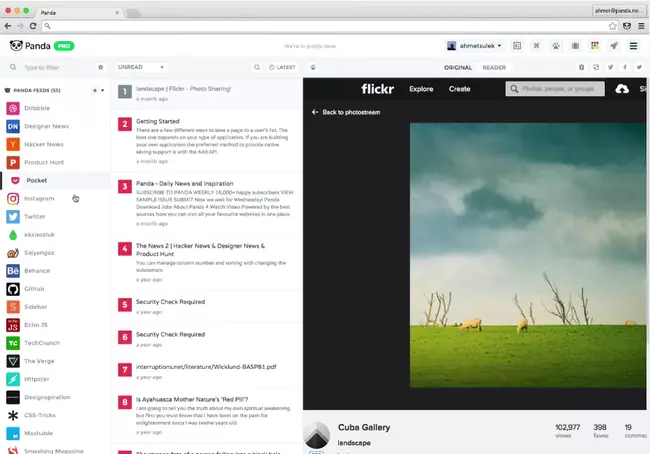Image resolution: width=650 pixels, height=454 pixels.
Task: Click the paw icon next to LATEST
Action: click(x=313, y=67)
